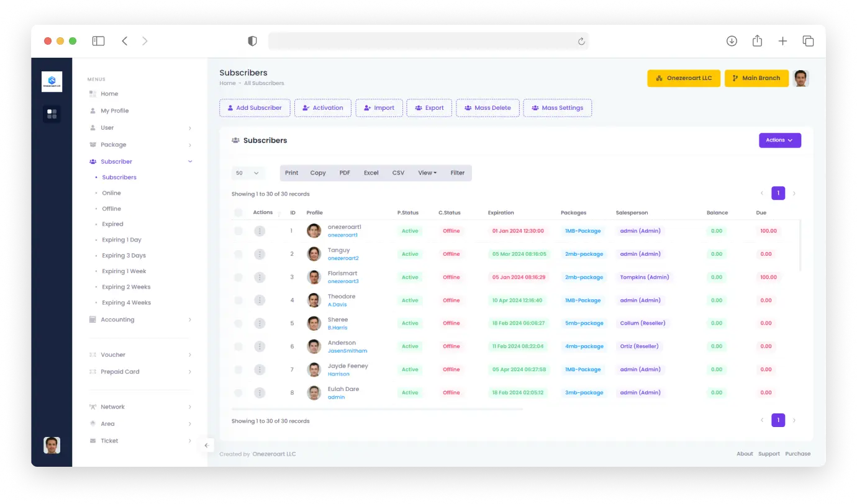Open a new tab with the plus icon
This screenshot has height=504, width=857.
[782, 41]
